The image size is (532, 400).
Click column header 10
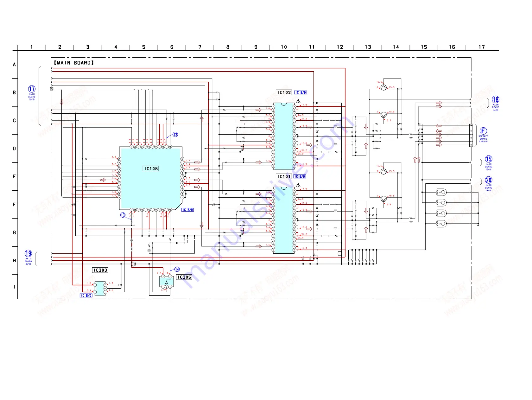[x=284, y=47]
